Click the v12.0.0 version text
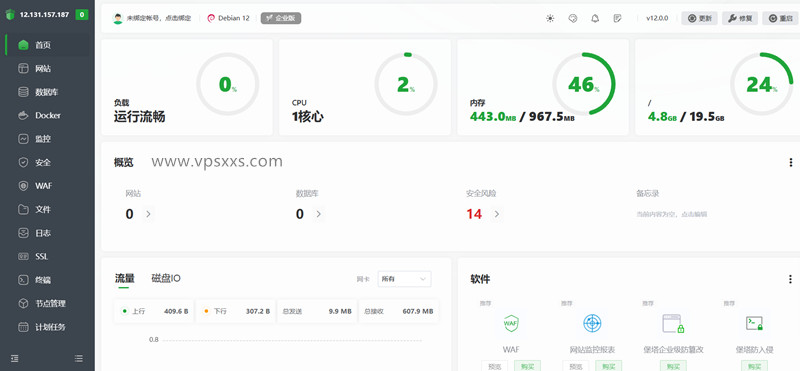This screenshot has height=371, width=800. click(657, 18)
